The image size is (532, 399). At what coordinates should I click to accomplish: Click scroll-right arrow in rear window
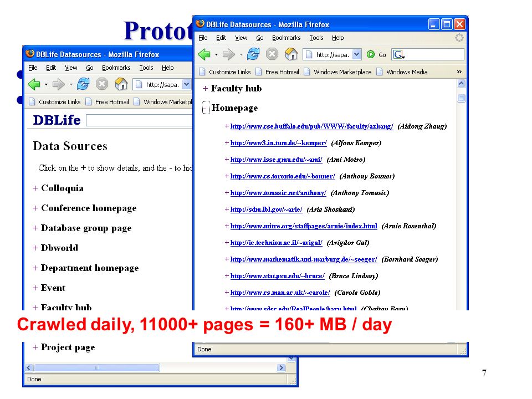[281, 368]
